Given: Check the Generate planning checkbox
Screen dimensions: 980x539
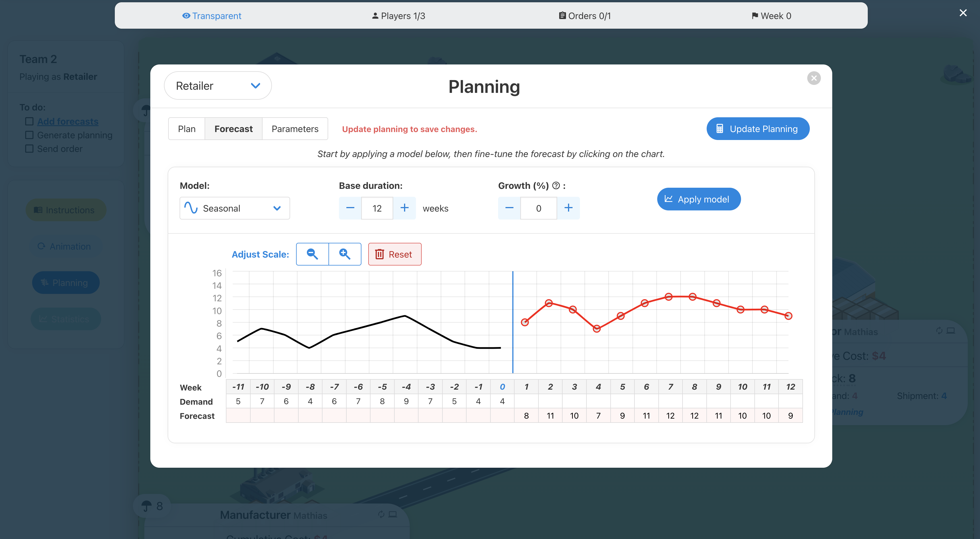Looking at the screenshot, I should point(29,135).
